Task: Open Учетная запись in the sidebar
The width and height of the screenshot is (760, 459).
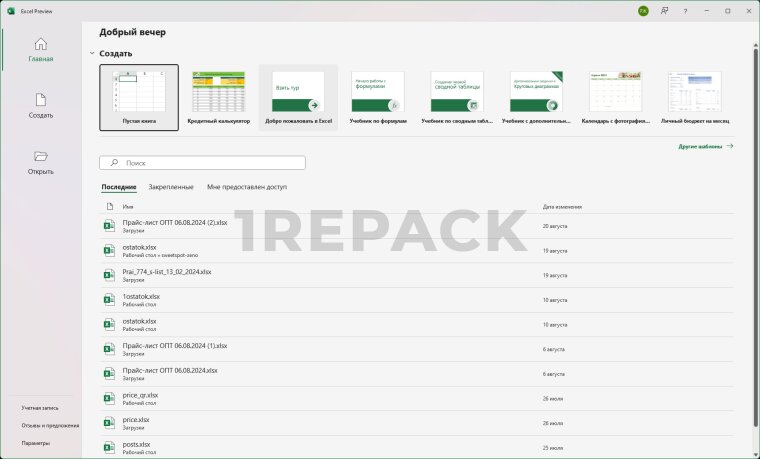Action: tap(40, 408)
